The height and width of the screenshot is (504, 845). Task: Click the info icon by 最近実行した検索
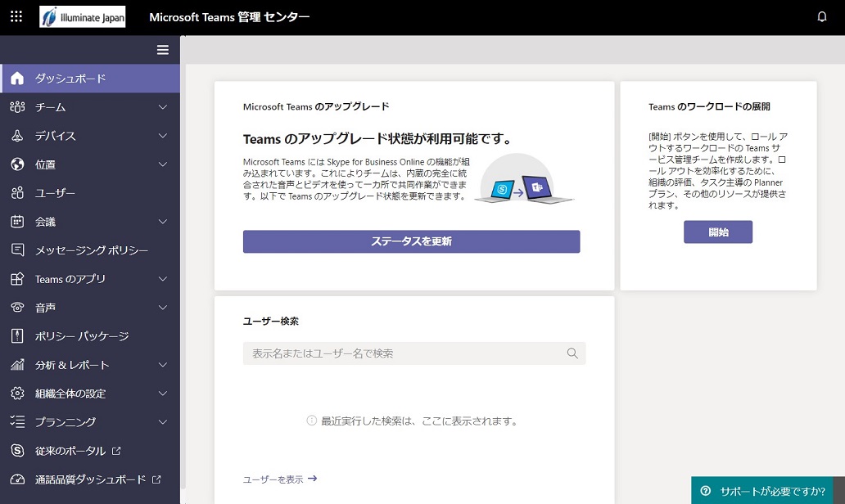pos(311,421)
